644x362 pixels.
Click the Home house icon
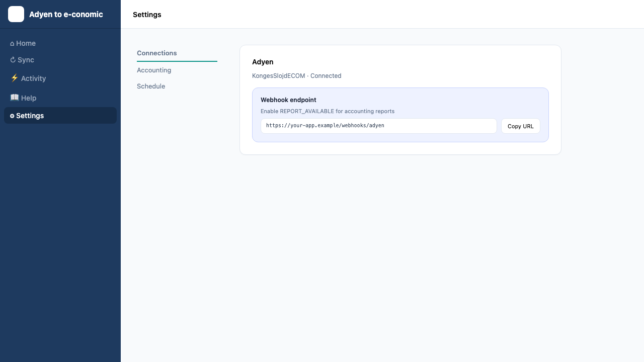coord(12,44)
